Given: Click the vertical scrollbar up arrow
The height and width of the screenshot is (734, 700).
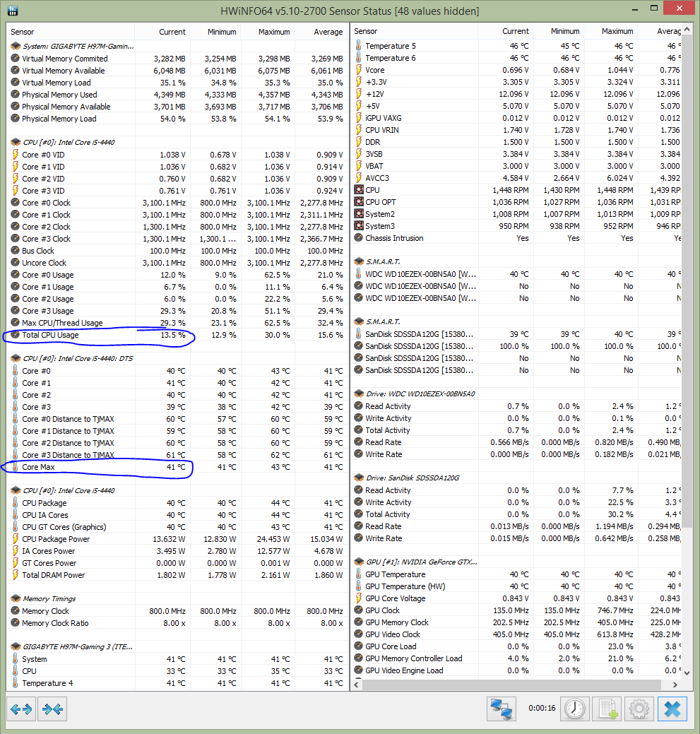Looking at the screenshot, I should (687, 30).
